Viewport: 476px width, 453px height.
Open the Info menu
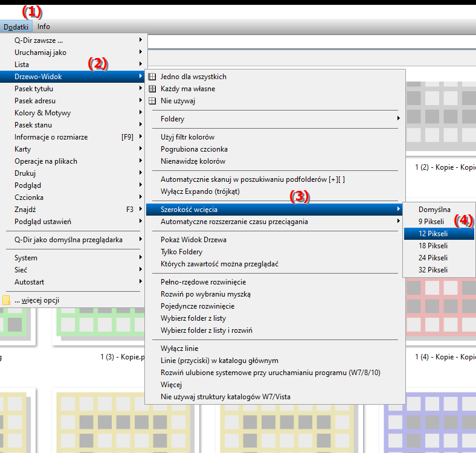point(43,27)
